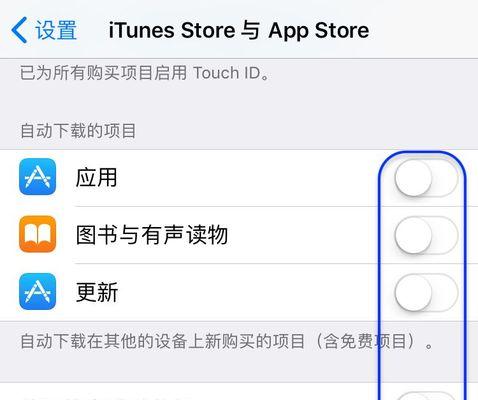Enable automatic downloads for 应用
Viewport: 478px width, 400px height.
click(x=426, y=178)
